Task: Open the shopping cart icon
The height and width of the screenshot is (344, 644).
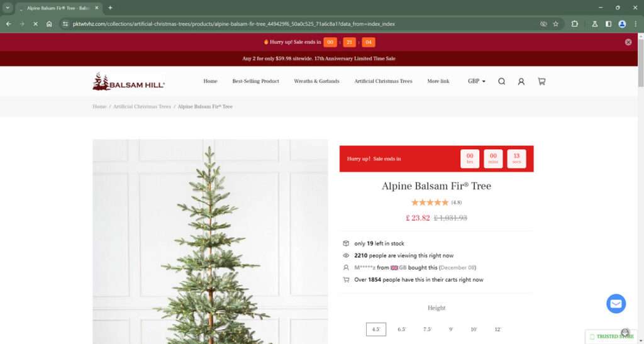Action: point(541,81)
